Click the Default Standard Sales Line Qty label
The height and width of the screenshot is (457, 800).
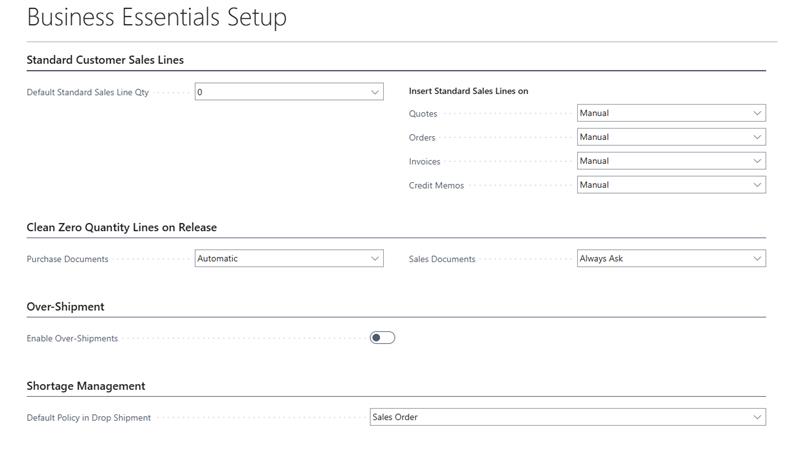87,92
